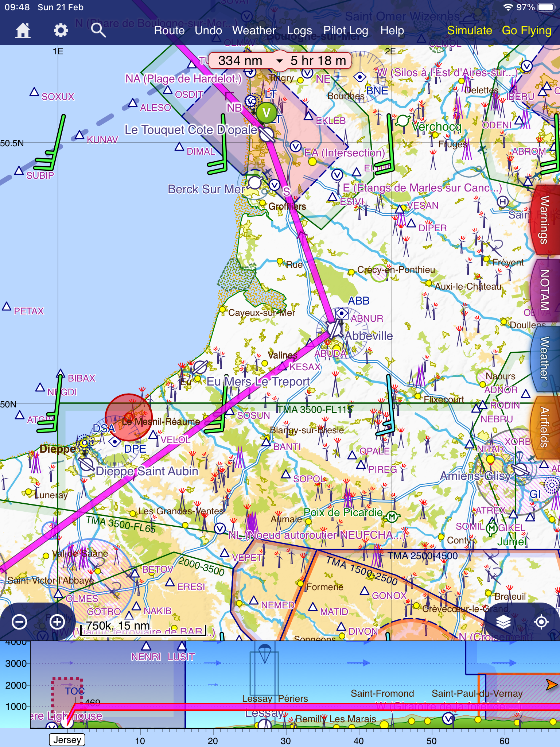The image size is (560, 747).
Task: Open the map layers stack icon
Action: (x=503, y=622)
